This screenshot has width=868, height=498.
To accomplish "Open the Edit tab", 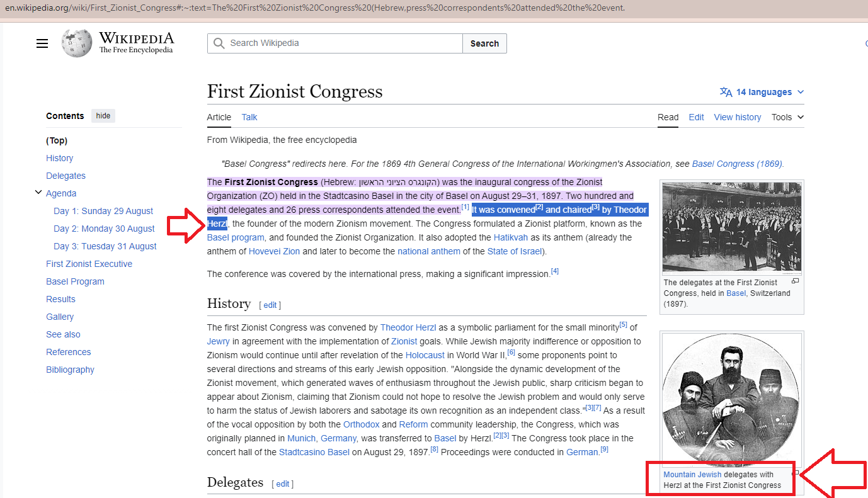I will click(696, 117).
